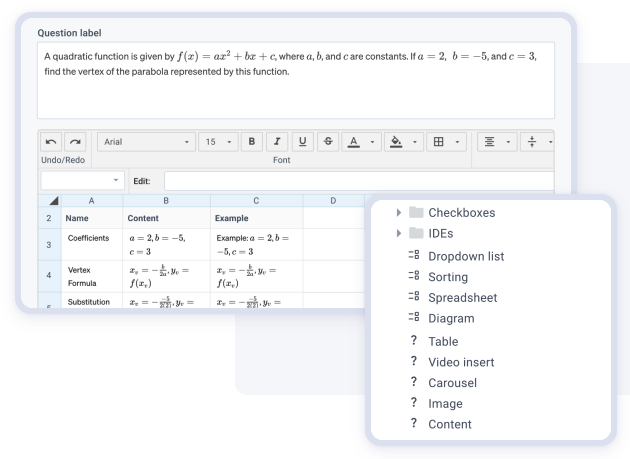Click the Edit formula input field

pyautogui.click(x=359, y=181)
